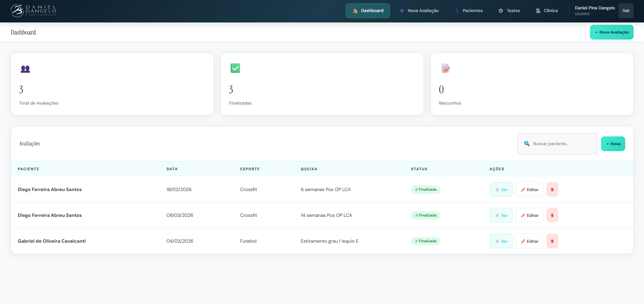Click the home icon next to Dashboard

pos(354,11)
